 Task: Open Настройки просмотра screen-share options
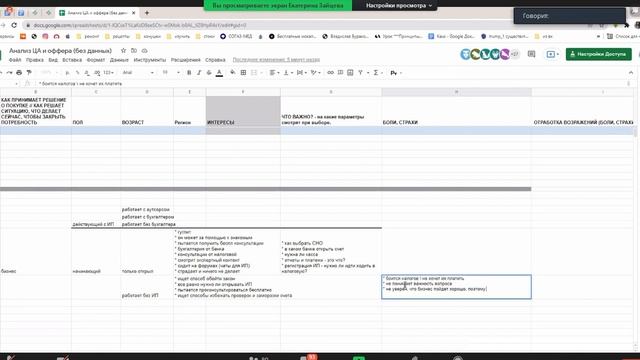point(398,6)
